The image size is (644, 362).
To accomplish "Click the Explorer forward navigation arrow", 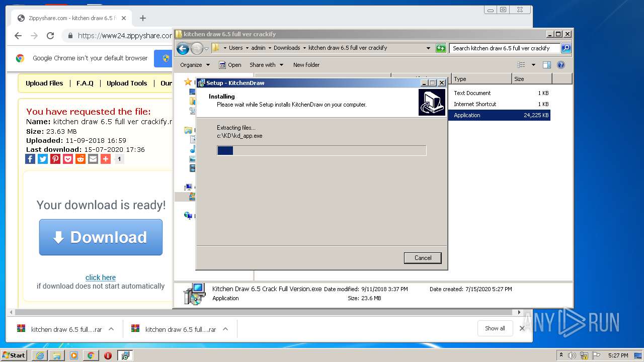I will point(197,48).
